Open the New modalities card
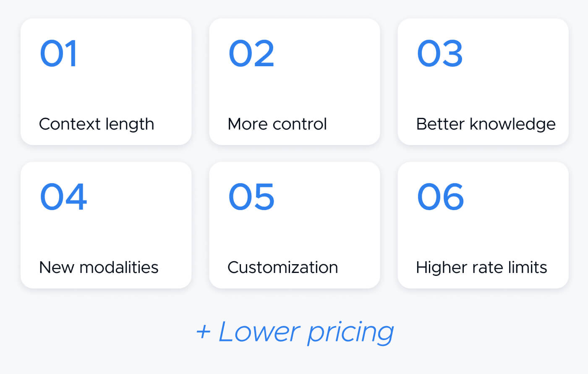This screenshot has height=374, width=588. [x=106, y=225]
